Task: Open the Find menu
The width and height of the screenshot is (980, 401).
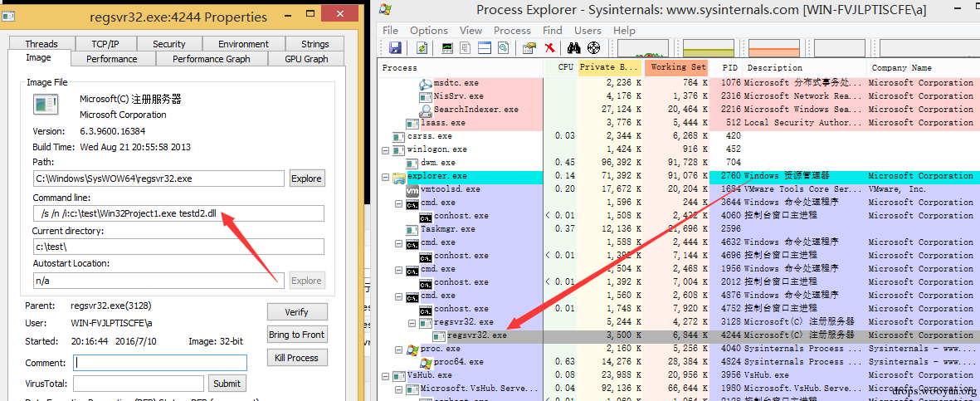Action: click(x=553, y=30)
